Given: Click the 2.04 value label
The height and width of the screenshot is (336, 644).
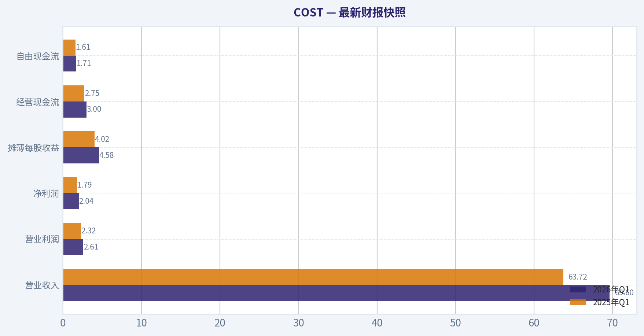Looking at the screenshot, I should pyautogui.click(x=87, y=201).
